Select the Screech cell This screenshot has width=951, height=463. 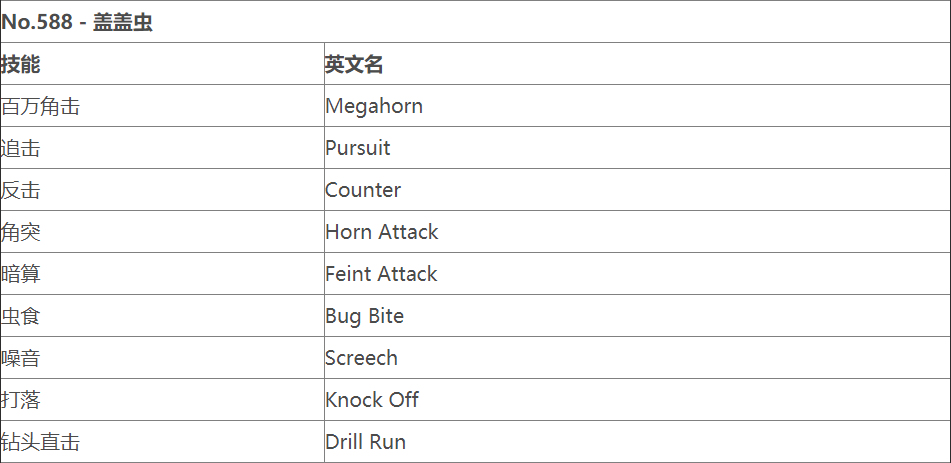361,358
